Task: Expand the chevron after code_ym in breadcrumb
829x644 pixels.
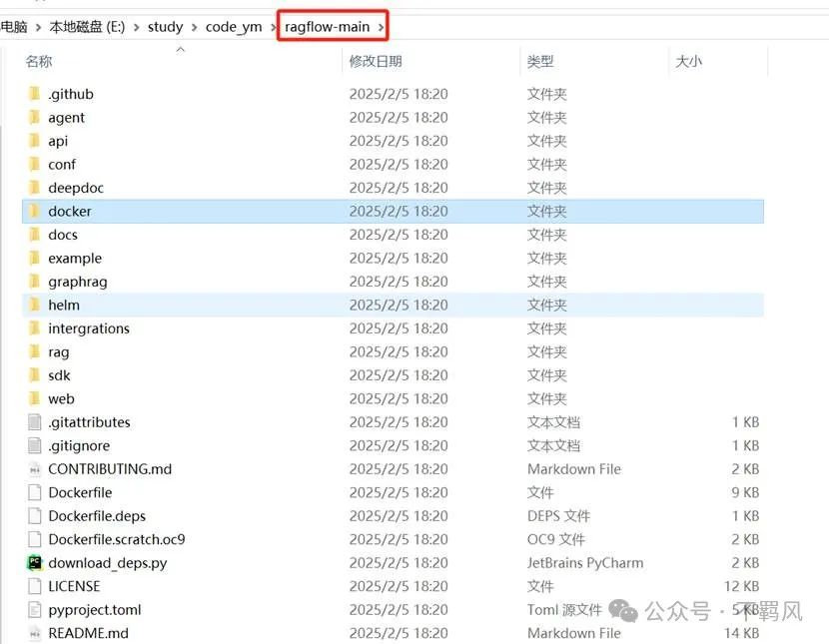Action: tap(274, 27)
